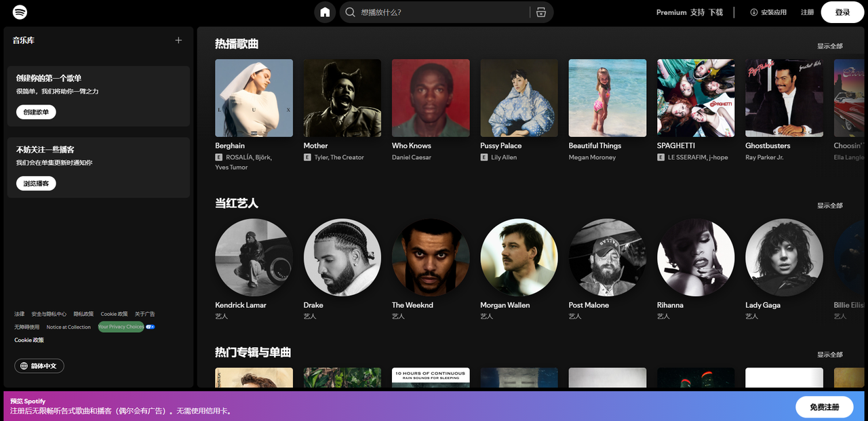Click the 浏览播客 button
Screen dimensions: 868x421
click(x=36, y=184)
